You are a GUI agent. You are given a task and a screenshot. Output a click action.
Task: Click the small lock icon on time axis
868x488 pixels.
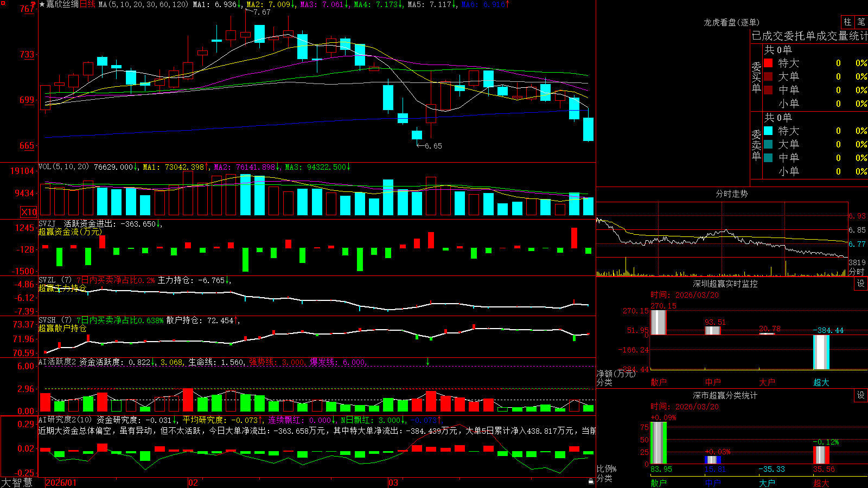[591, 481]
